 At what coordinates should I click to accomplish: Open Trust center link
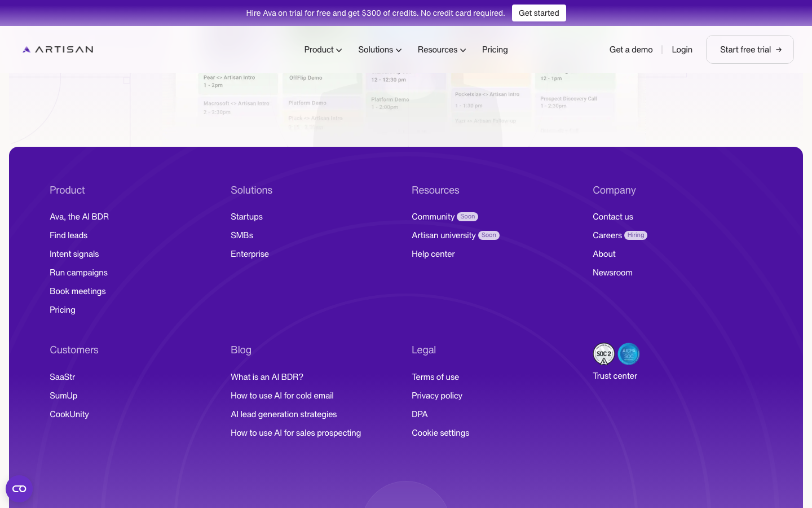615,376
